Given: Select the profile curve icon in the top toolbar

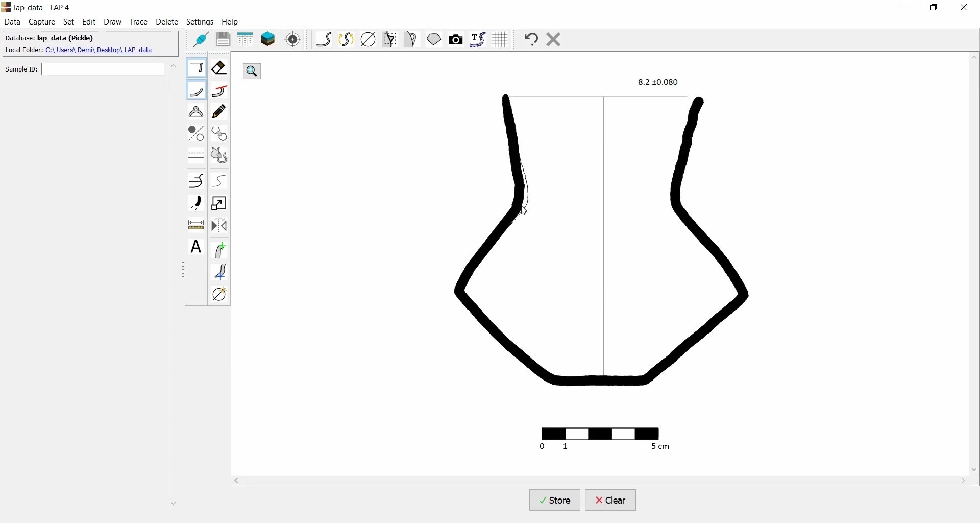Looking at the screenshot, I should coord(325,39).
